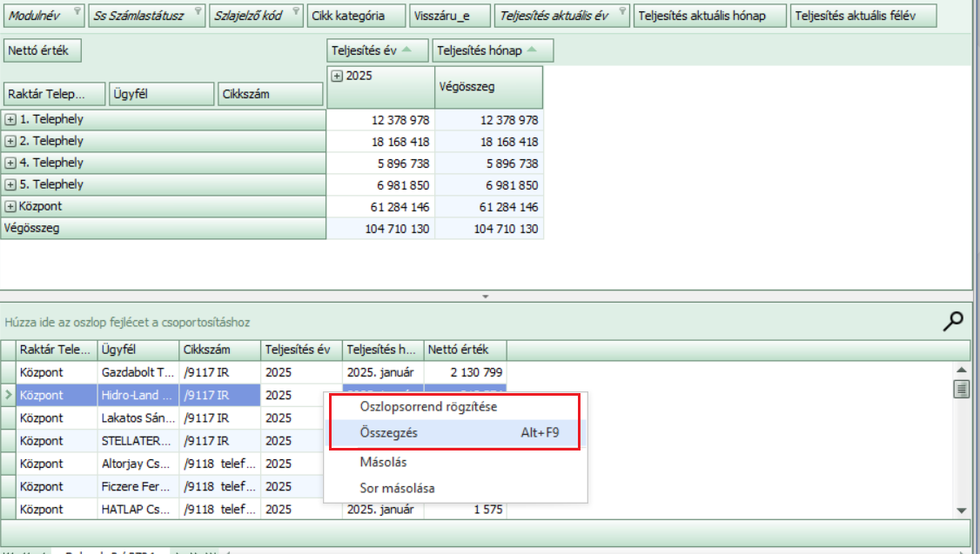The width and height of the screenshot is (980, 554).
Task: Click the splitter collapse arrow between panels
Action: 486,297
